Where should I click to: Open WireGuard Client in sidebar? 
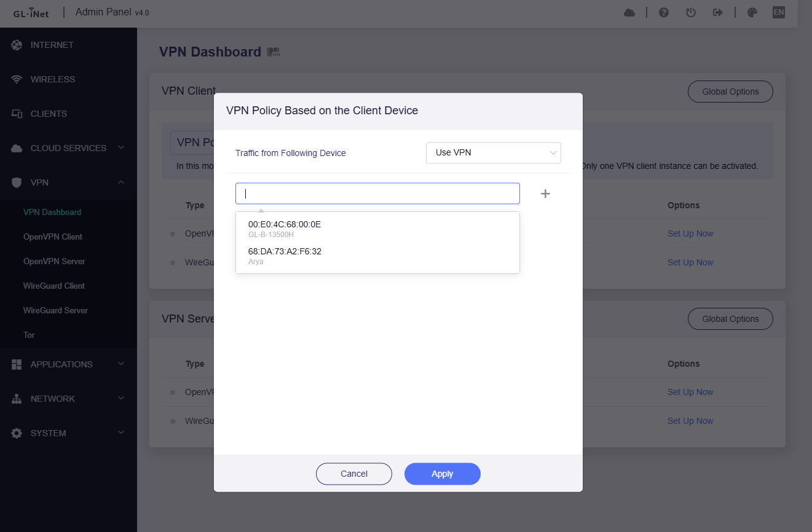[x=54, y=286]
